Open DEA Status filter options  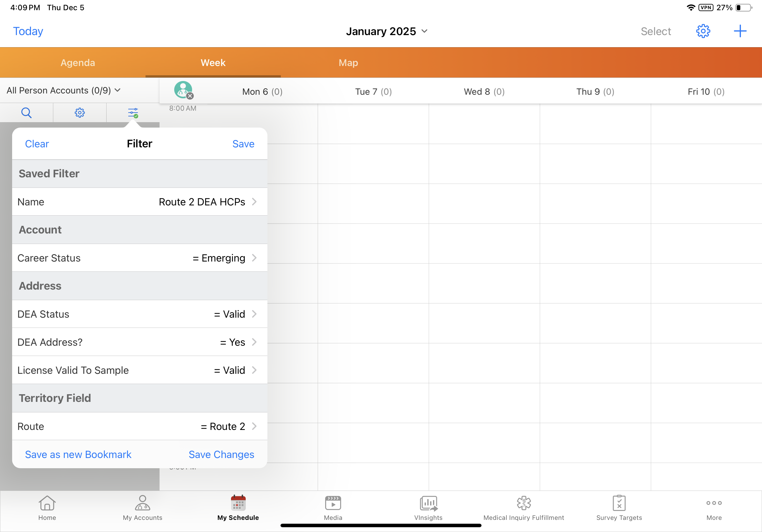point(139,314)
